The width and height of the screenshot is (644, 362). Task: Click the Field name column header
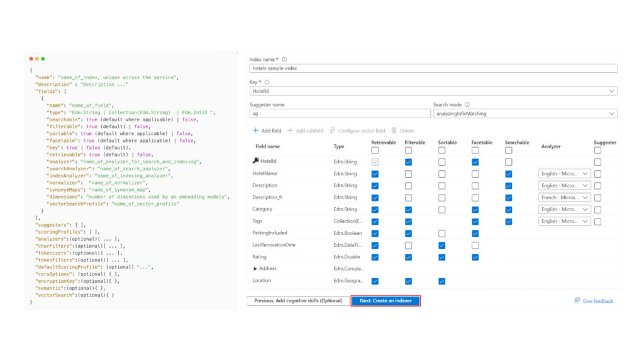(268, 146)
